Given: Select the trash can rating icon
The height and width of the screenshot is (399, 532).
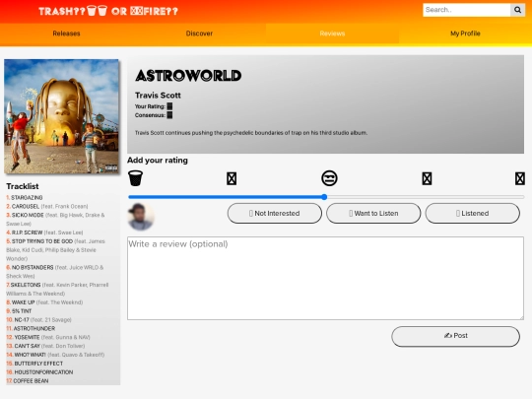Looking at the screenshot, I should point(135,178).
